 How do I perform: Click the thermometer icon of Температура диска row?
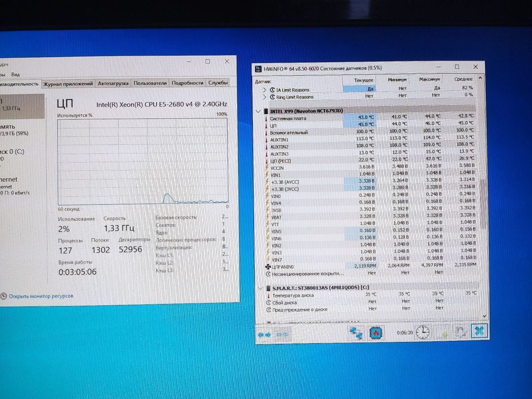point(268,296)
